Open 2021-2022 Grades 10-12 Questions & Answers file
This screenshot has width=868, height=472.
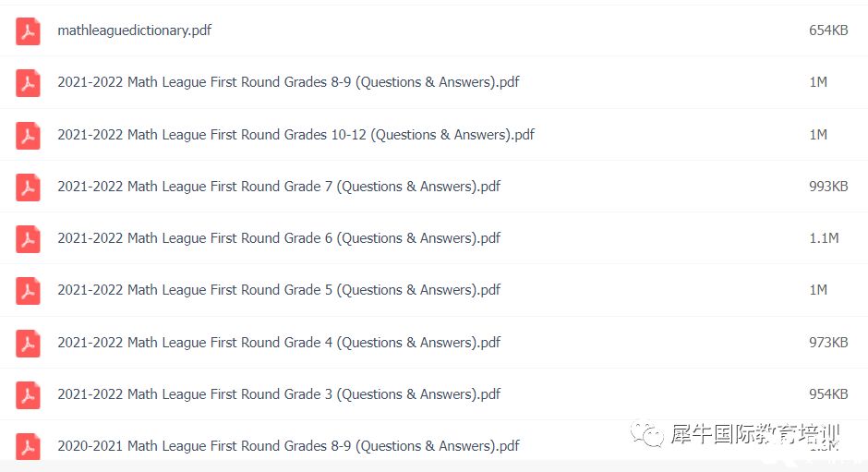point(296,135)
